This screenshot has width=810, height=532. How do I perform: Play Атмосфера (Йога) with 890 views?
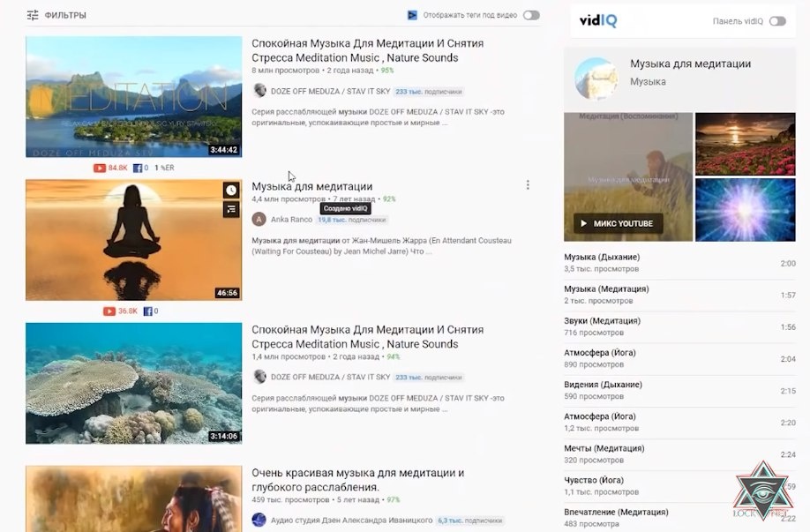click(679, 359)
